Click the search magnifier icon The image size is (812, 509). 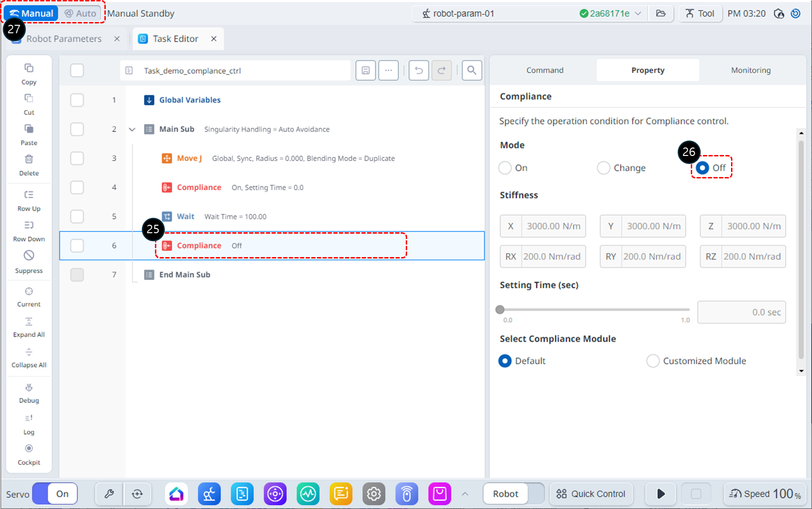click(x=471, y=71)
